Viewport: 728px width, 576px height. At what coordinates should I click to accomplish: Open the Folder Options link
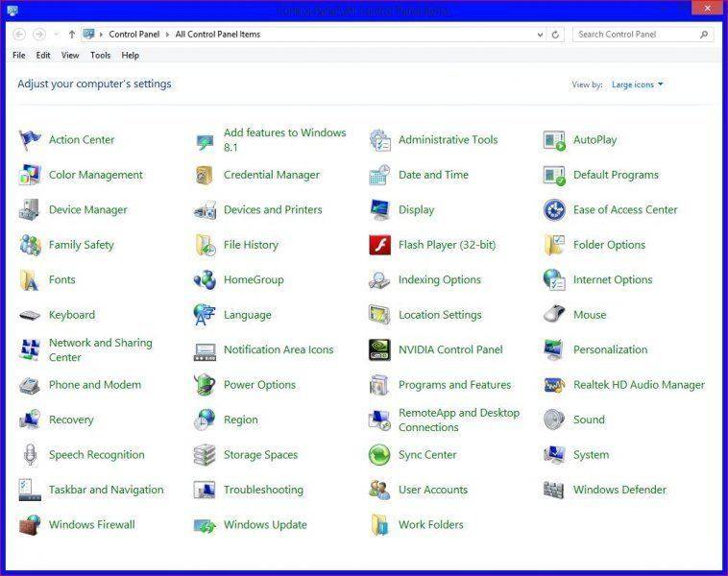(609, 245)
